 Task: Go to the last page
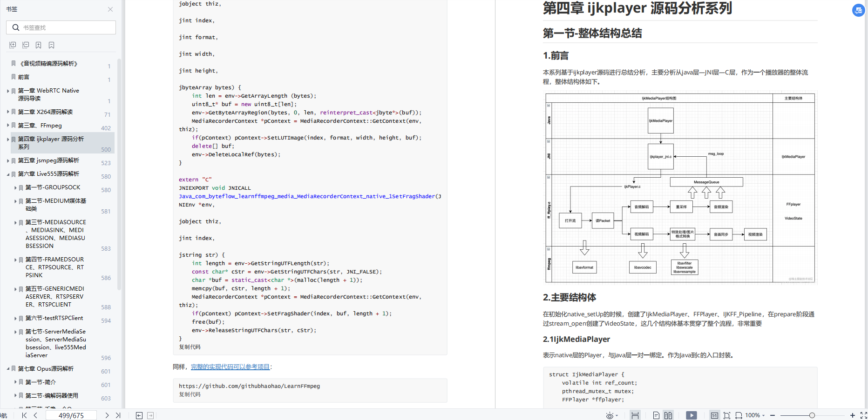[x=118, y=415]
